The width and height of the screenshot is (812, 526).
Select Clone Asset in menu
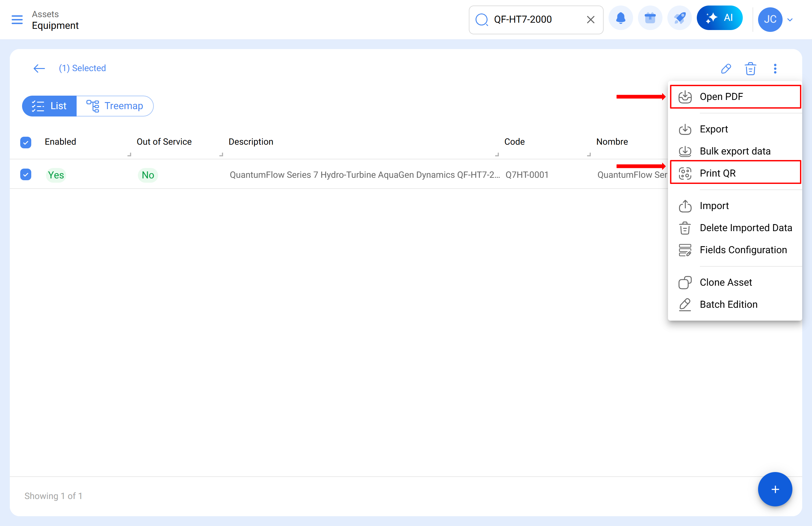coord(726,282)
